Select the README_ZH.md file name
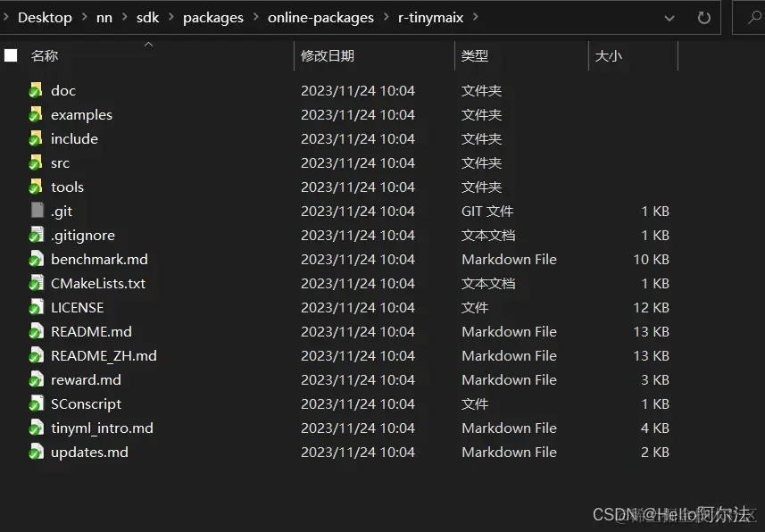The image size is (765, 532). (104, 356)
